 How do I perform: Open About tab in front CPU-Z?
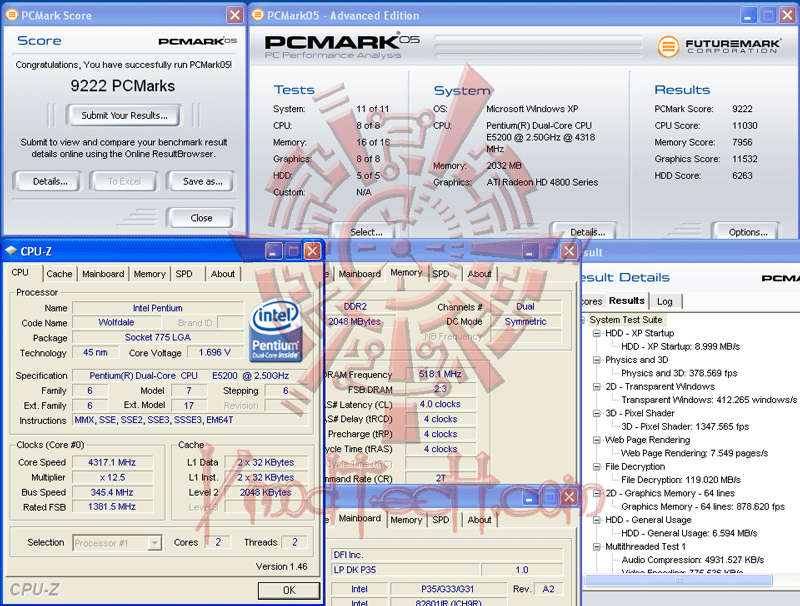pos(223,274)
